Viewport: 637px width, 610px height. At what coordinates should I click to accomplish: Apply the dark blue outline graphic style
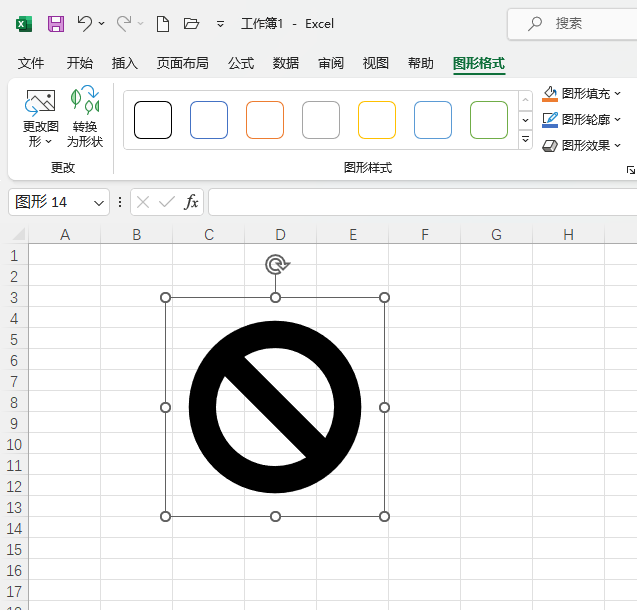[209, 120]
